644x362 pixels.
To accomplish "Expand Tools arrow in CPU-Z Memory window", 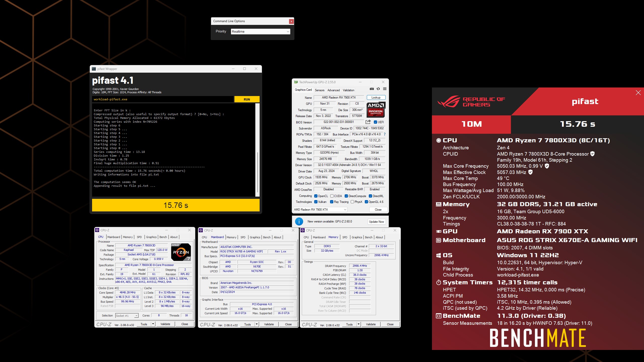I will pyautogui.click(x=358, y=325).
